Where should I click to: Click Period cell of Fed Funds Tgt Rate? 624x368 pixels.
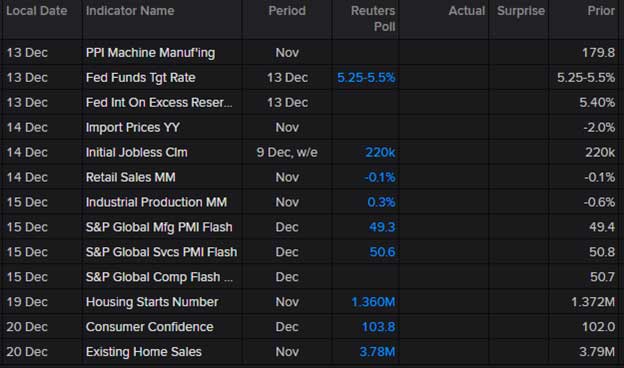tap(287, 78)
